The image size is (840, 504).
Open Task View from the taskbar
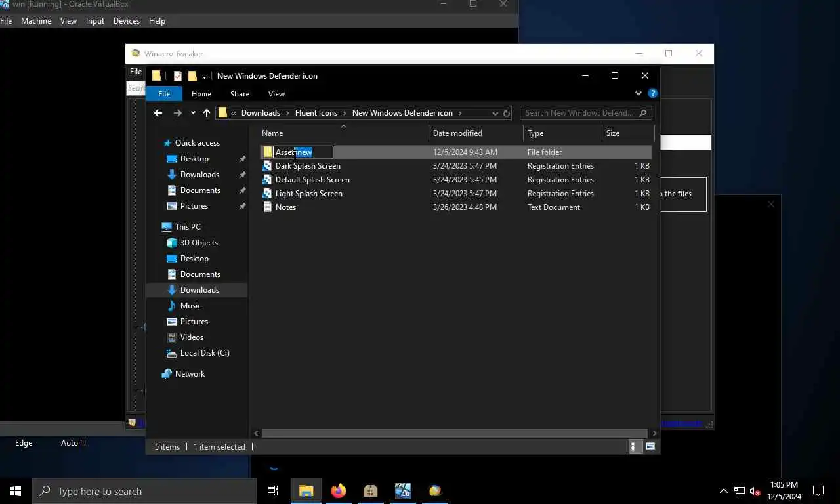tap(273, 491)
